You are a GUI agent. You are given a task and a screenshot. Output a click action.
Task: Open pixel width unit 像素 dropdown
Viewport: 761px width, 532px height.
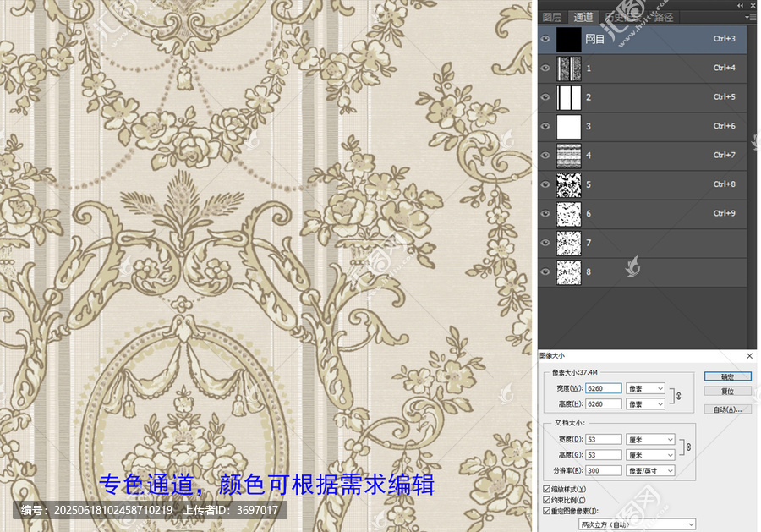(645, 388)
